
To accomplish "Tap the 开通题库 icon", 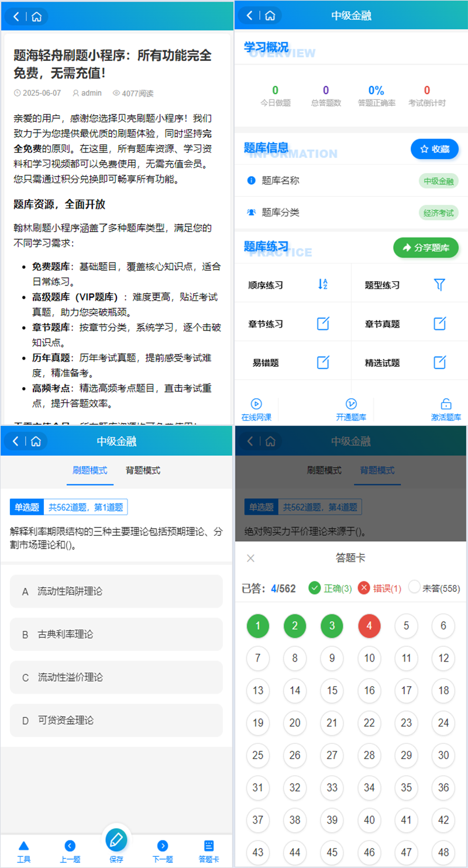I will tap(351, 404).
